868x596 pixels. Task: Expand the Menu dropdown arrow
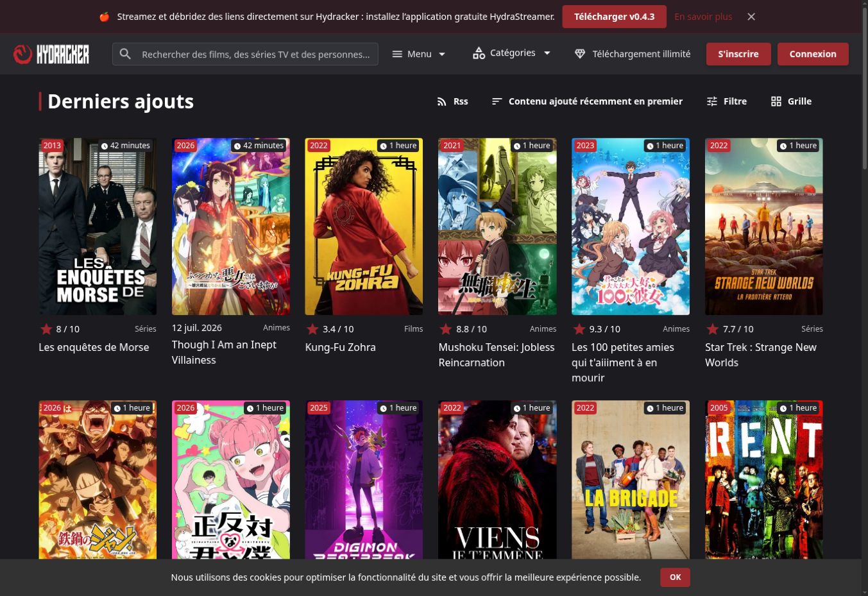pyautogui.click(x=442, y=54)
